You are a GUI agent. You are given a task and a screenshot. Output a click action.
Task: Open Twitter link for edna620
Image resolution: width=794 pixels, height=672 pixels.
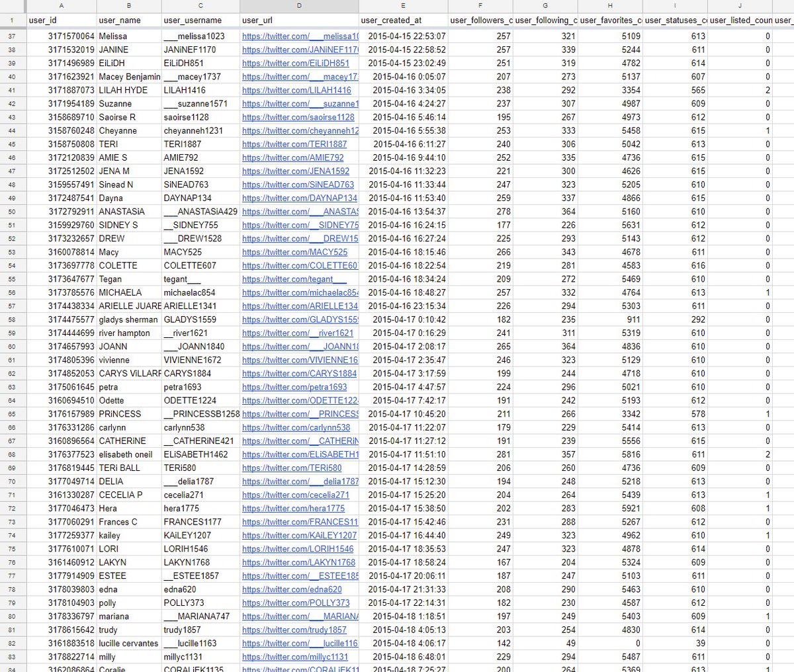tap(292, 589)
